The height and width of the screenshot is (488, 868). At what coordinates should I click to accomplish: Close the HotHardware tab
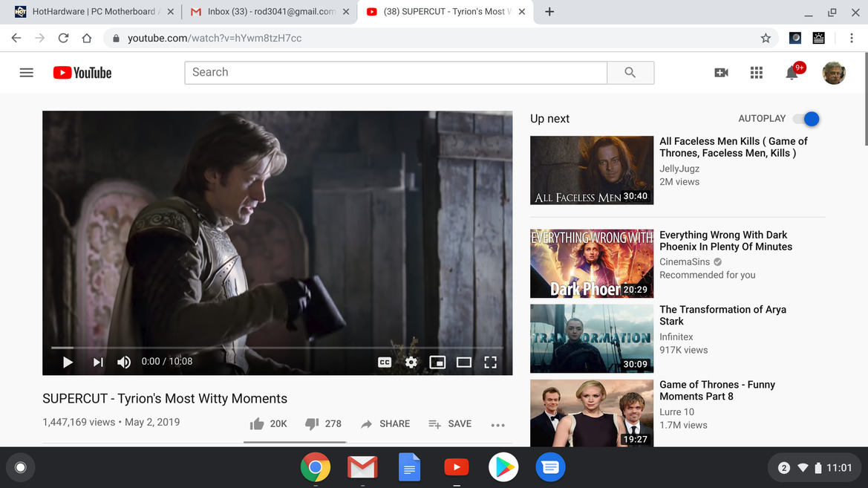click(x=171, y=12)
